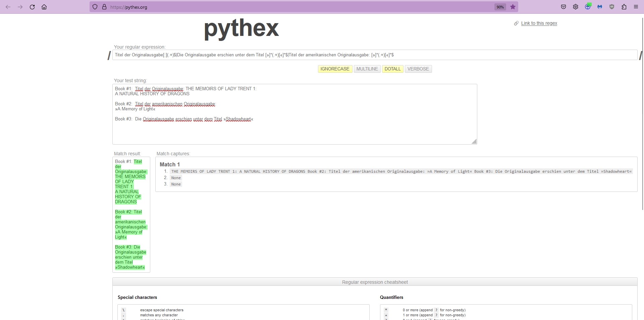
Task: Click the 'Match captures:' label
Action: point(173,154)
